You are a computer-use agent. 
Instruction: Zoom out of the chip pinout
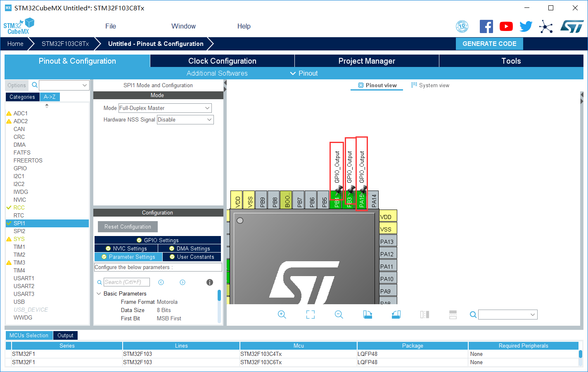click(x=339, y=315)
